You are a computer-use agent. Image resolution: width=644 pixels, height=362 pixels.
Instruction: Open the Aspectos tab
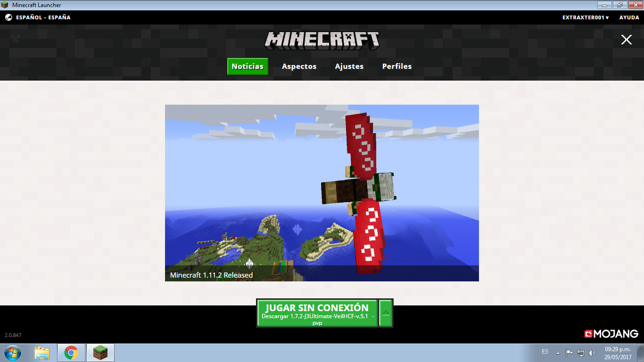tap(299, 66)
